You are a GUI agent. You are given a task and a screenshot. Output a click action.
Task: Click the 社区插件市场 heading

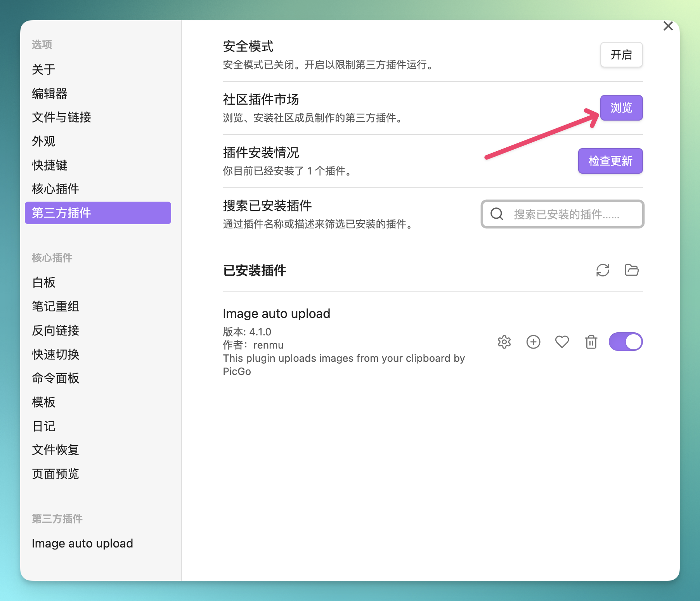click(261, 99)
